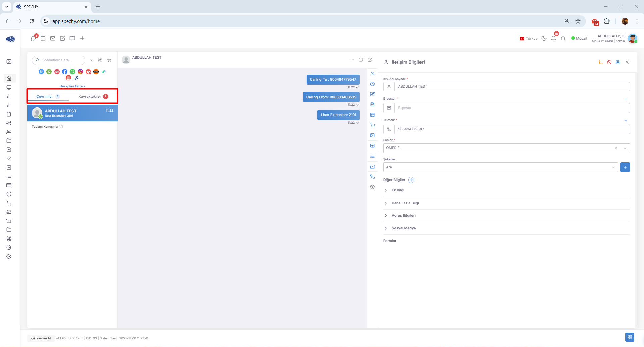The height and width of the screenshot is (347, 644).
Task: Filter by YouTube channel icon
Action: pyautogui.click(x=68, y=78)
